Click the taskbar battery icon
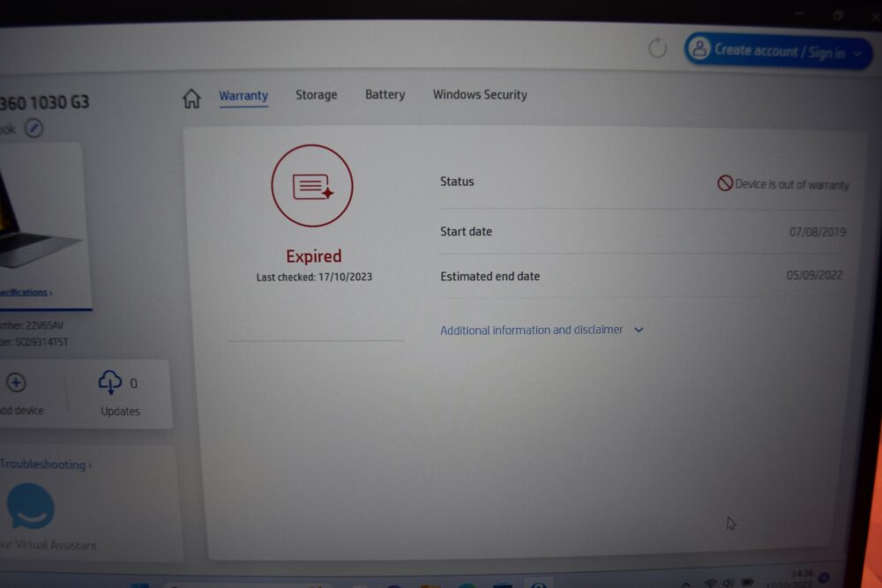 point(748,582)
